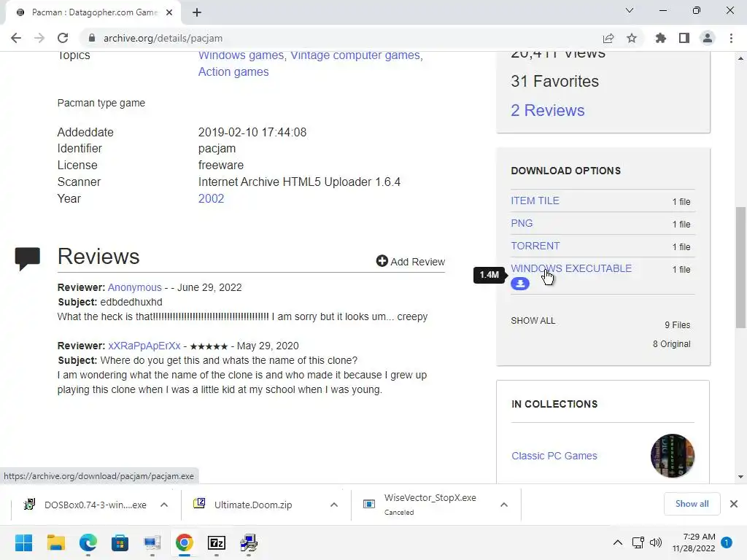This screenshot has height=560, width=747.
Task: Show hidden tray icons chevron
Action: click(617, 542)
